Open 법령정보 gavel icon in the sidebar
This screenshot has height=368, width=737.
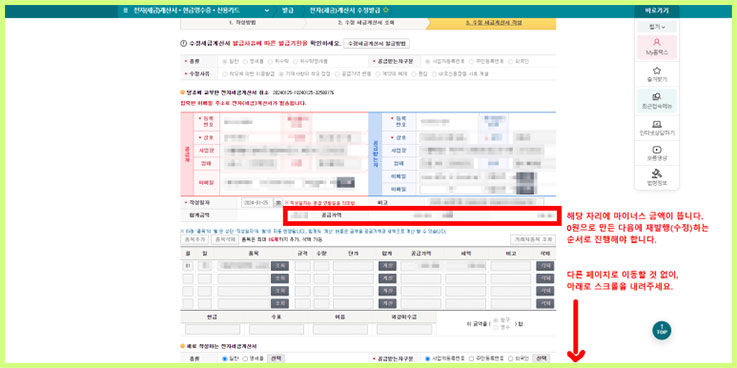[657, 178]
